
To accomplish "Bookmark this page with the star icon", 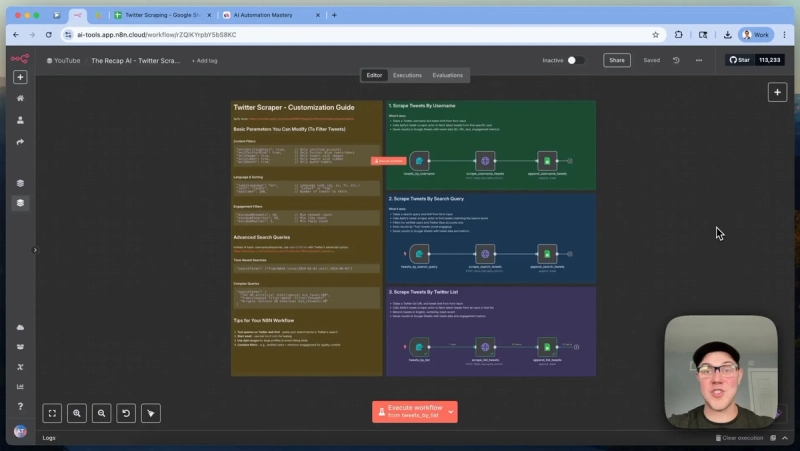I will click(655, 35).
